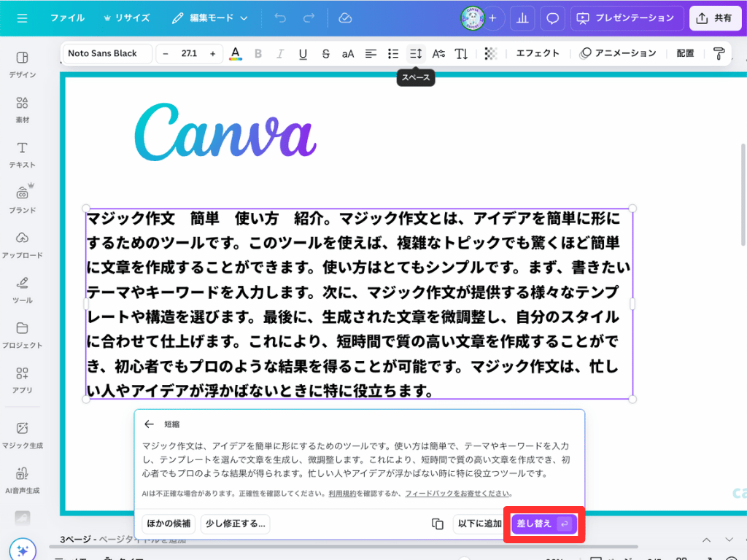The image size is (747, 560).
Task: Open the analytics bar chart icon
Action: tap(522, 18)
